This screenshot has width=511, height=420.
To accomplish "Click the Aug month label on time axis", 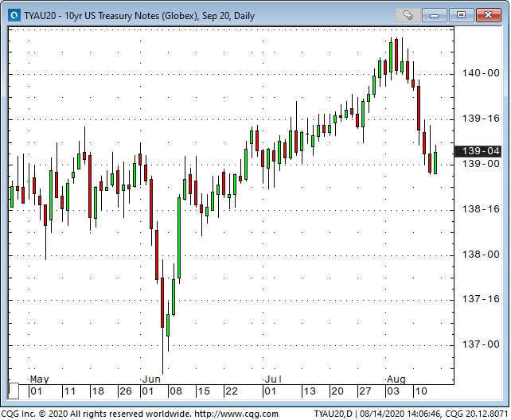I will pos(396,379).
